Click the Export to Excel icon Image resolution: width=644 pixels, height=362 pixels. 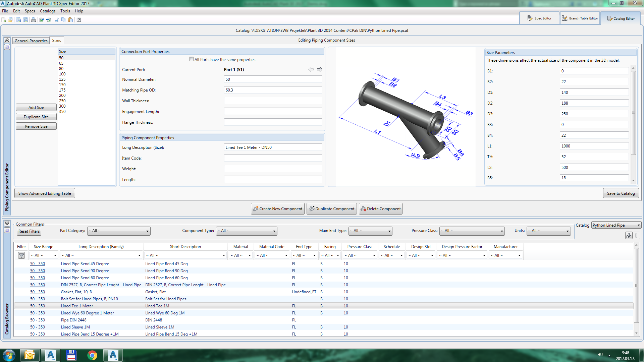(x=42, y=20)
